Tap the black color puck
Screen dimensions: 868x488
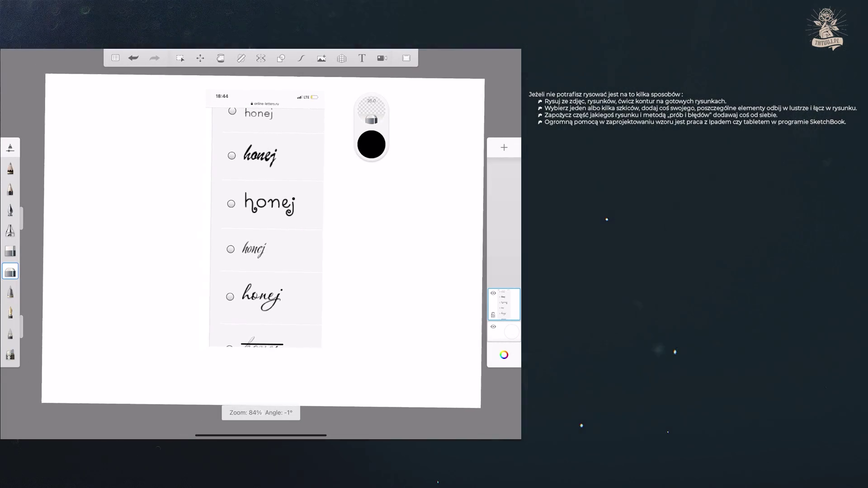coord(371,145)
